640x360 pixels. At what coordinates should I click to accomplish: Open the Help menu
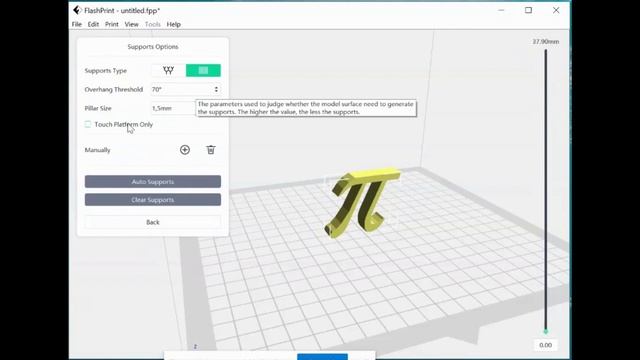tap(173, 24)
